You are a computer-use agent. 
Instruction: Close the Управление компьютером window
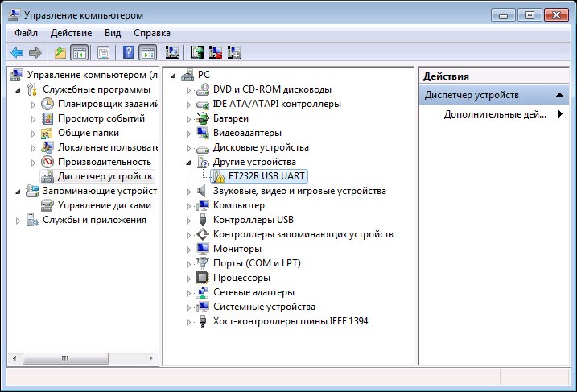(x=556, y=14)
